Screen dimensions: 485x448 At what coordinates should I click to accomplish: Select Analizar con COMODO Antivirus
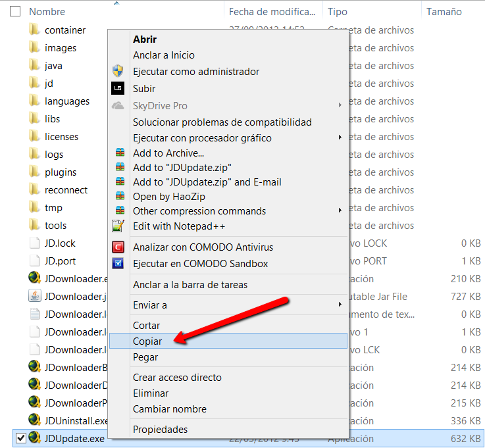click(203, 247)
